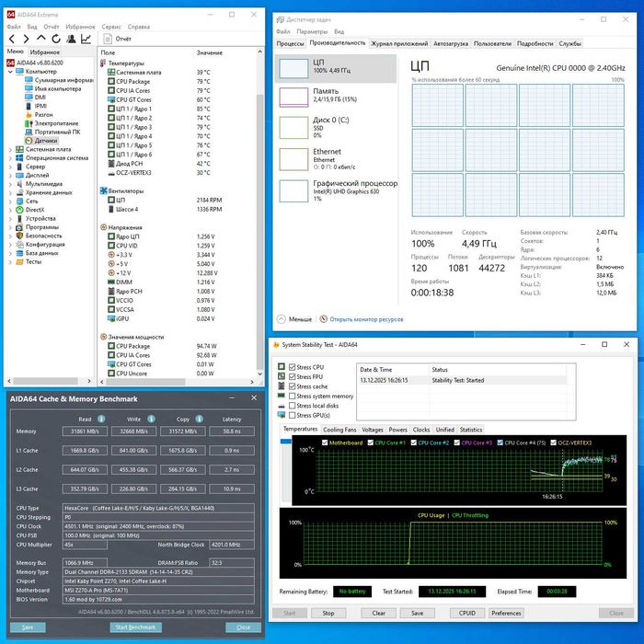
Task: Click the Back arrow in AIDA64 toolbar
Action: click(x=12, y=39)
